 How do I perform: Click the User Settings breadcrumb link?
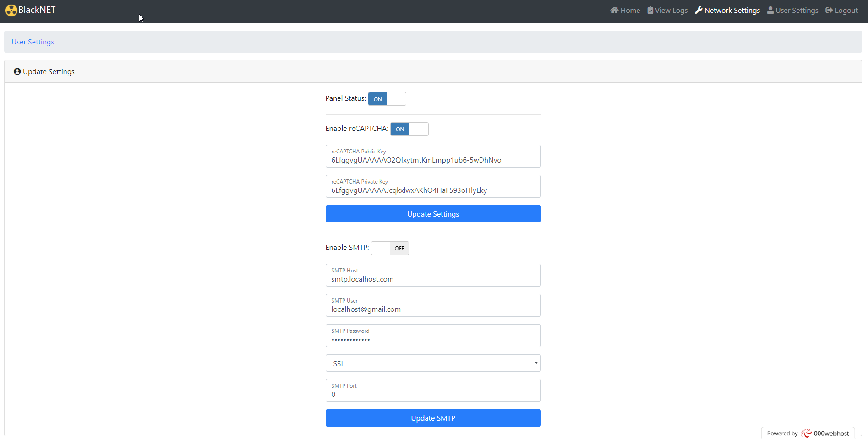[x=33, y=42]
